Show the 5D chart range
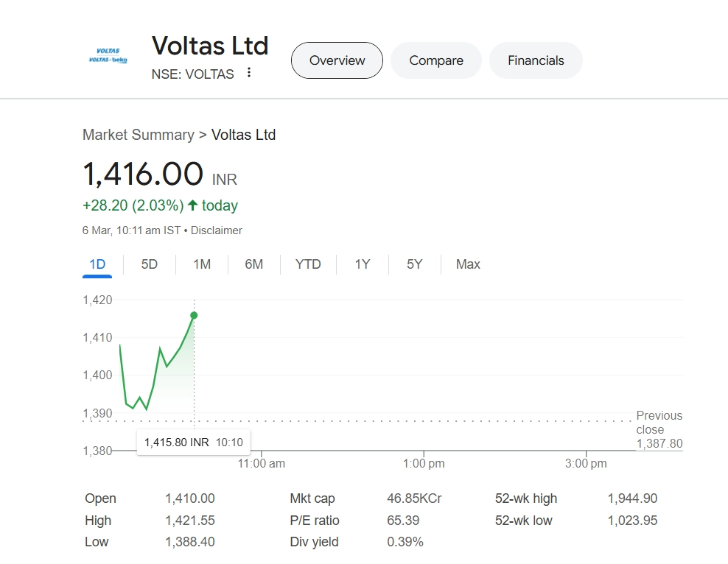 click(150, 264)
